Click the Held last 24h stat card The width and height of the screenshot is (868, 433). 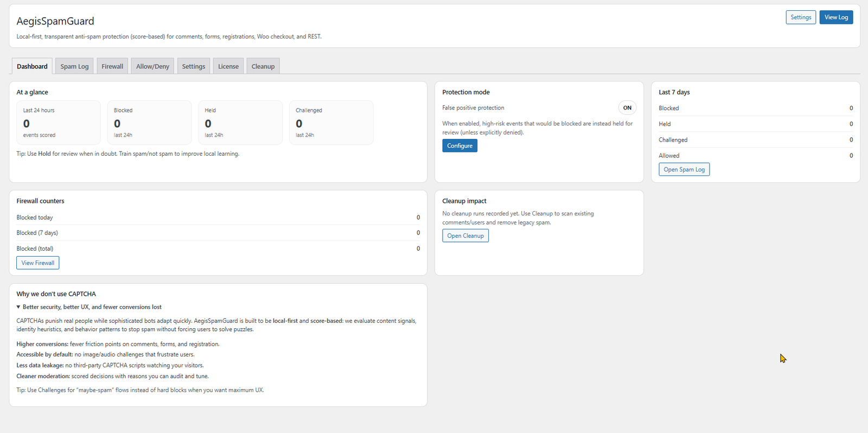240,123
